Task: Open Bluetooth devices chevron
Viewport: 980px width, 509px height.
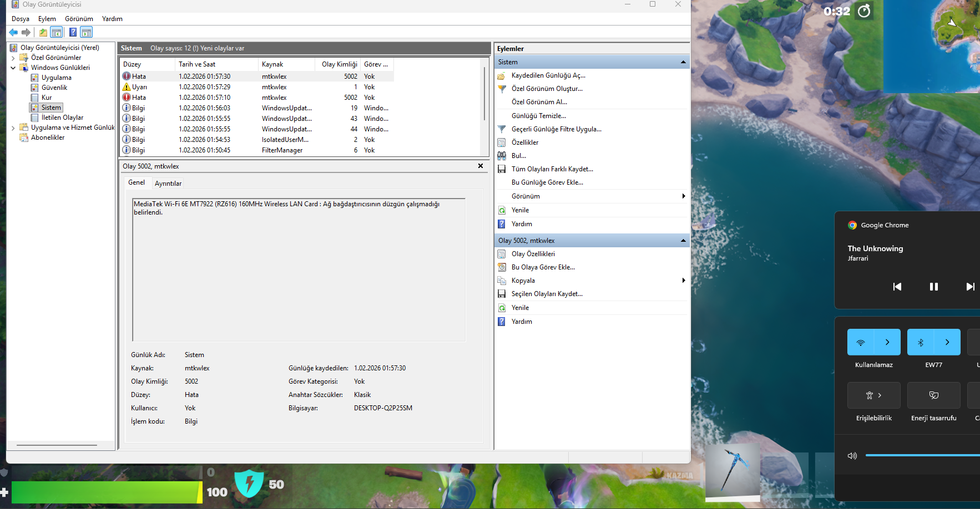Action: click(947, 342)
